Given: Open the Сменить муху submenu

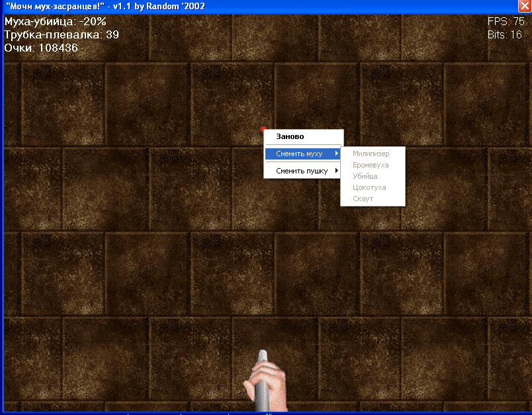Looking at the screenshot, I should coord(303,154).
